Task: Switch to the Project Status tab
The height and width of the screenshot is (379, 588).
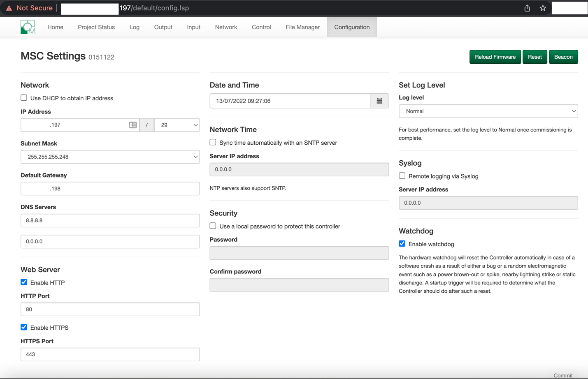Action: click(96, 27)
